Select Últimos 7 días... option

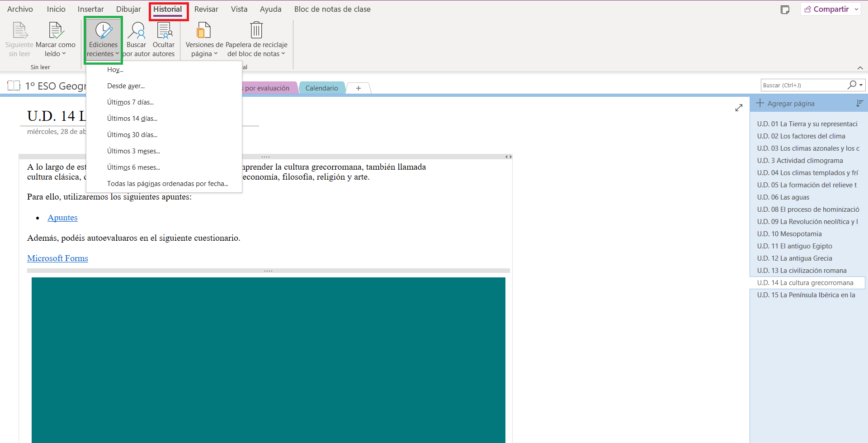pos(164,102)
